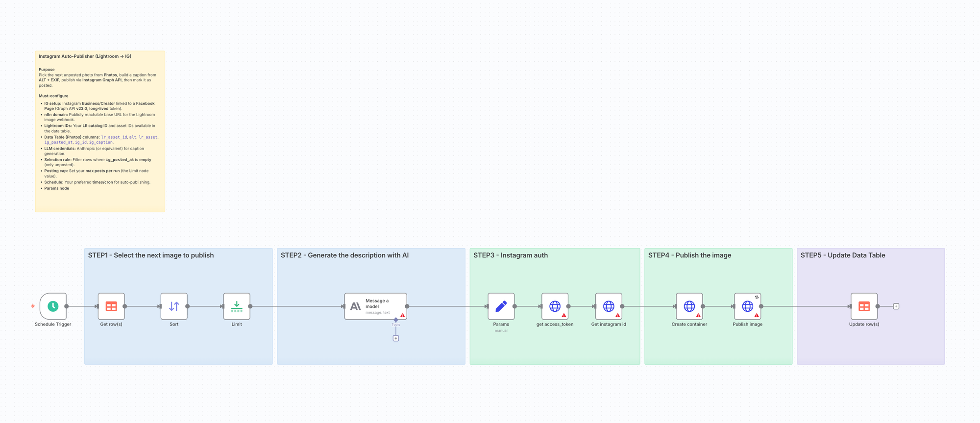
Task: Add a node after Update row(s)
Action: [896, 306]
